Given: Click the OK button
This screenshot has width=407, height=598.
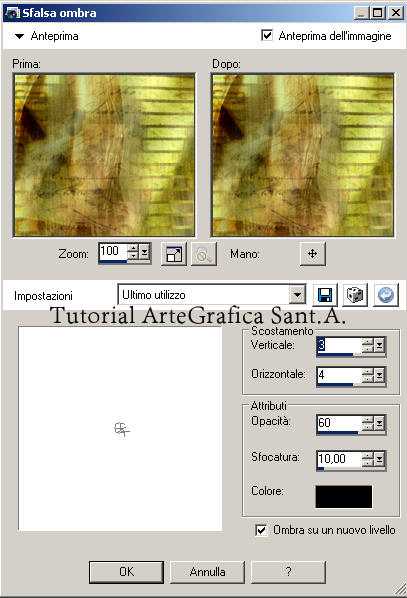Looking at the screenshot, I should click(126, 572).
